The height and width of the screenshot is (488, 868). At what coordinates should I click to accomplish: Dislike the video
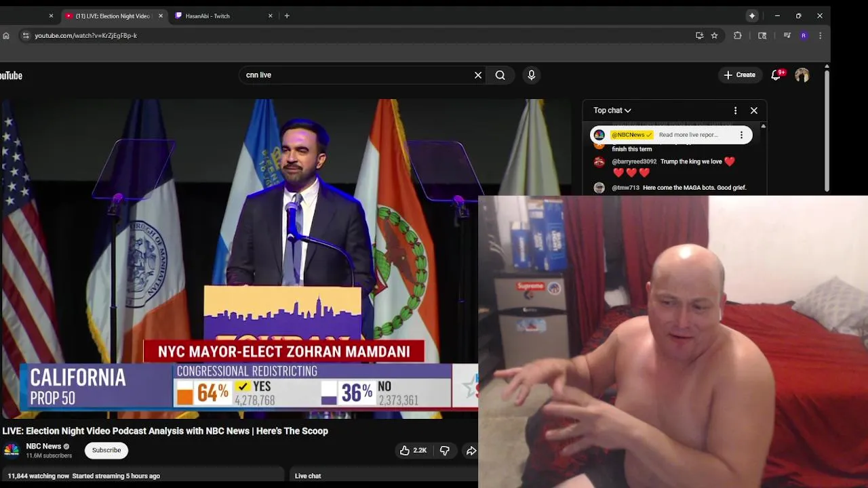tap(445, 450)
